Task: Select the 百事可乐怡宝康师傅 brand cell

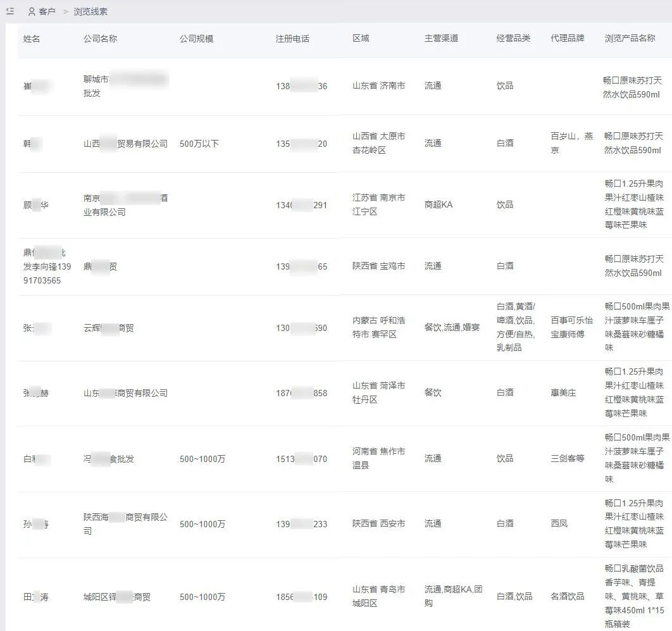Action: pyautogui.click(x=572, y=327)
